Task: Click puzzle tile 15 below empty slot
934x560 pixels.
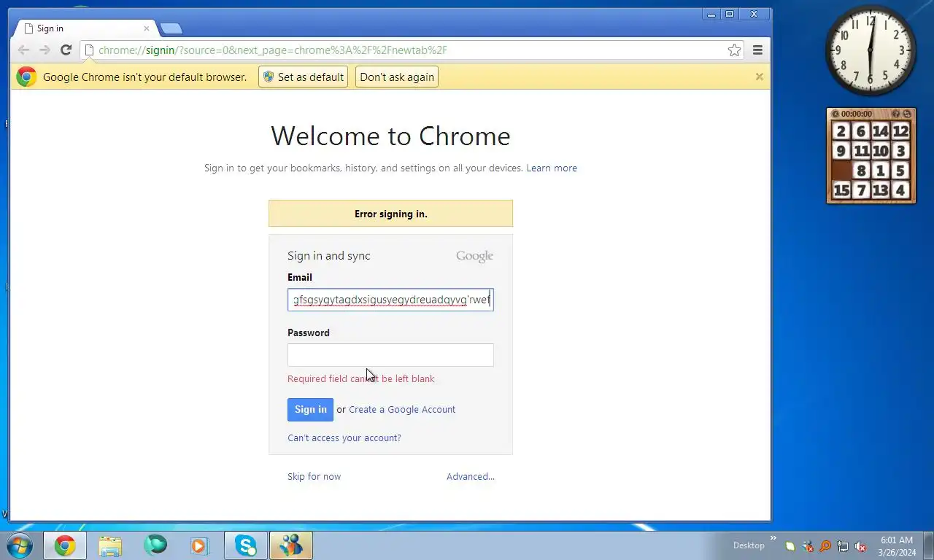Action: click(841, 190)
